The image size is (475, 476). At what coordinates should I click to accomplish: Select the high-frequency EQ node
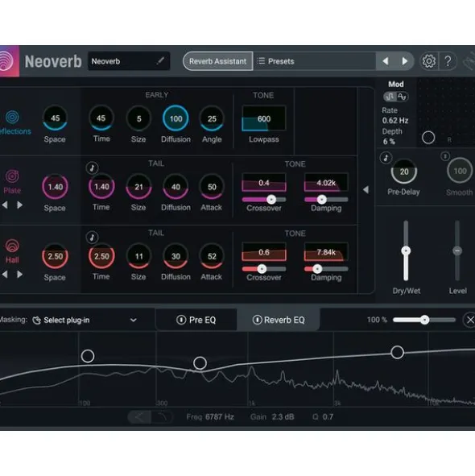[x=397, y=352]
